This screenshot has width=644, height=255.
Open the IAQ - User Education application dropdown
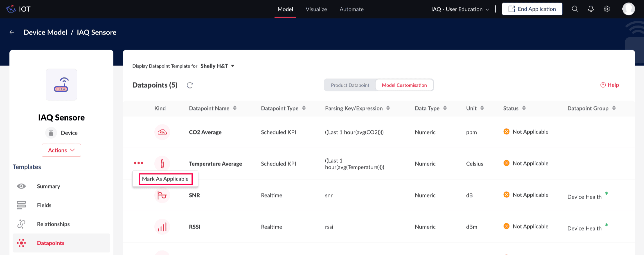click(460, 9)
